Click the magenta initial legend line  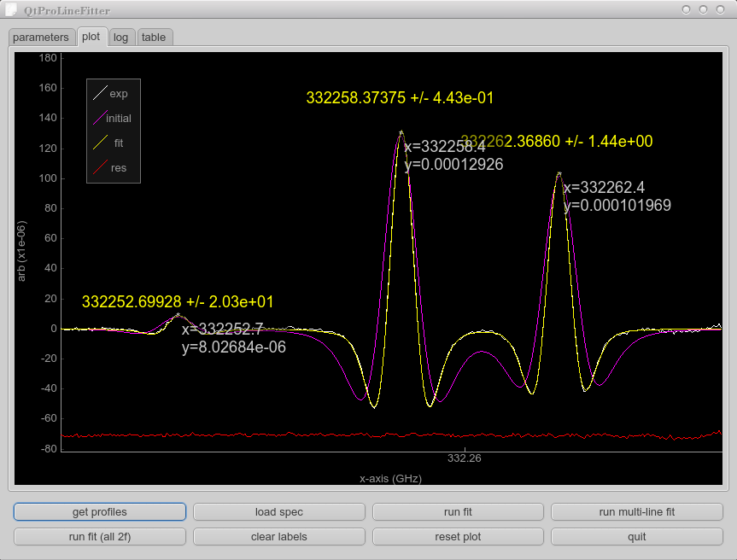(100, 119)
